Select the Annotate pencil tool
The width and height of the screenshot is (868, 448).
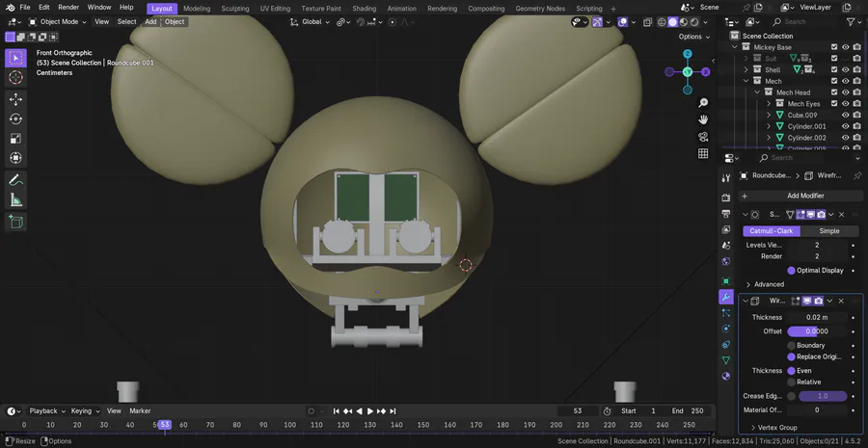click(x=15, y=180)
